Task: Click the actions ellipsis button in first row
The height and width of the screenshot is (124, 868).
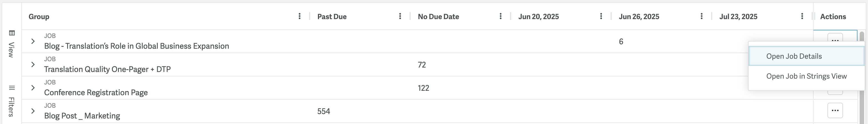Action: coord(835,38)
